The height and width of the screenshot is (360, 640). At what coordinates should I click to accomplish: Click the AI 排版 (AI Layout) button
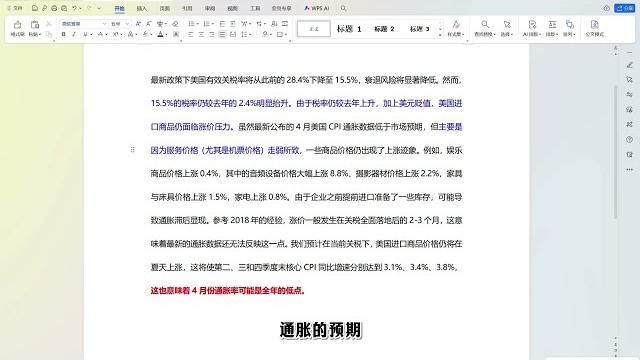point(532,29)
